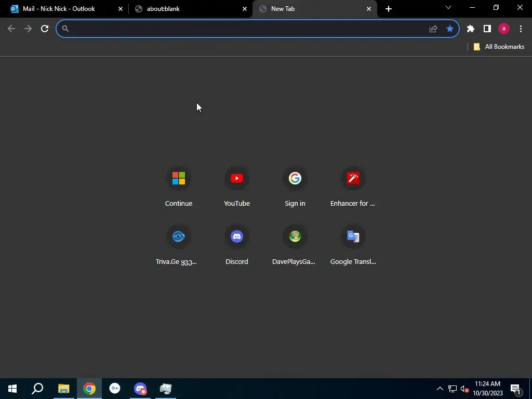532x399 pixels.
Task: Open the Google Sign in shortcut
Action: click(x=295, y=187)
